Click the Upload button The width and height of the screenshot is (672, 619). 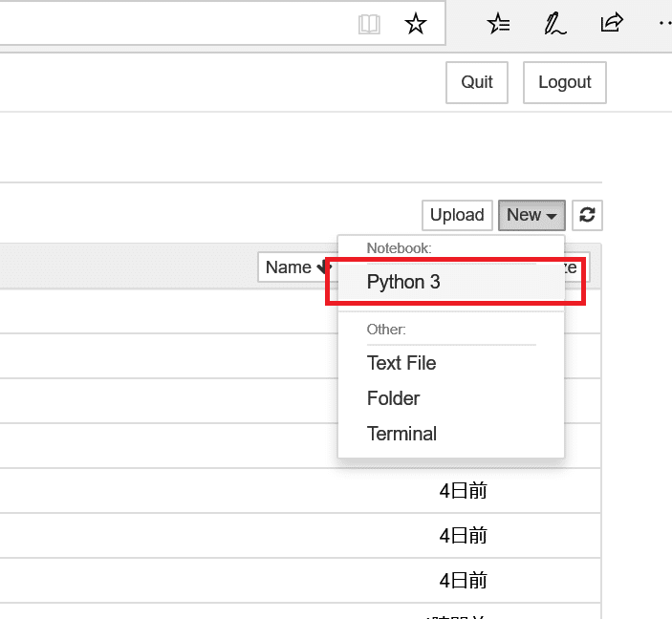[457, 215]
